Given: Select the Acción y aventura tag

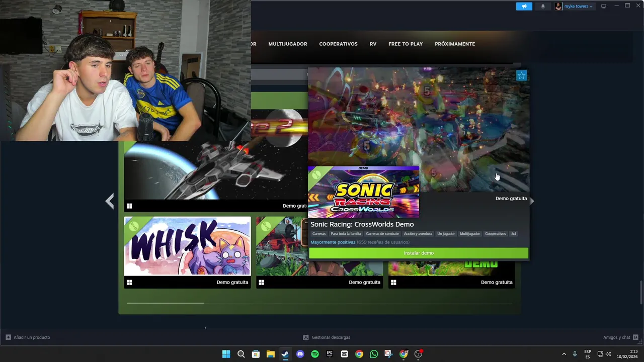Looking at the screenshot, I should pyautogui.click(x=418, y=234).
